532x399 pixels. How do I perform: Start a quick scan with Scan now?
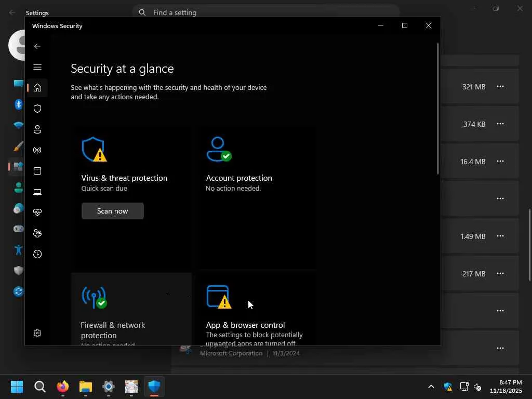[113, 211]
